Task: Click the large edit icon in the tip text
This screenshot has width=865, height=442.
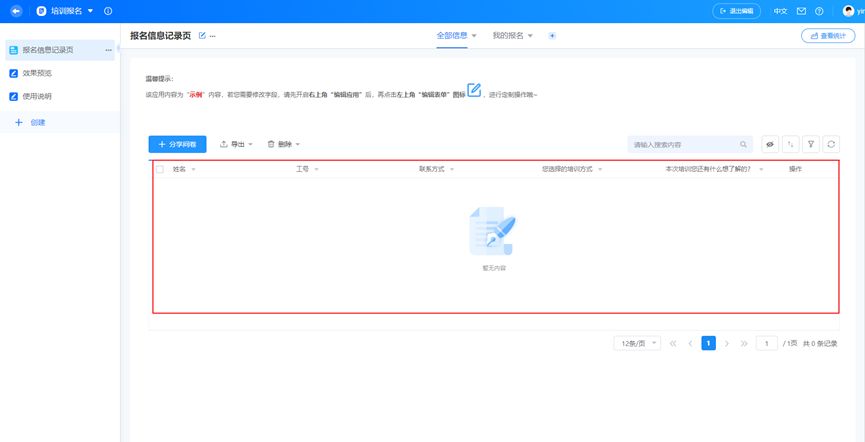Action: pos(474,90)
